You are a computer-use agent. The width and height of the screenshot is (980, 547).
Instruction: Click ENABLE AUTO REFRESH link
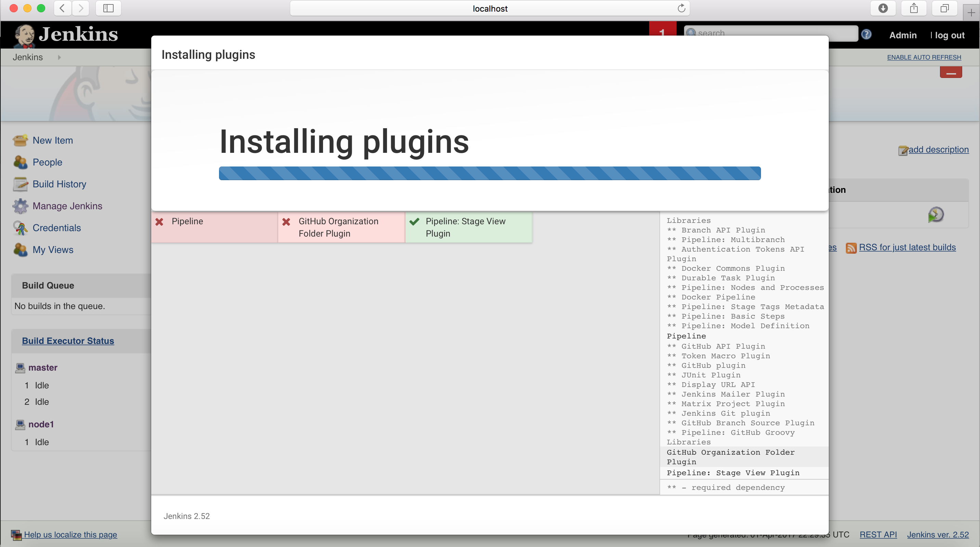(924, 57)
